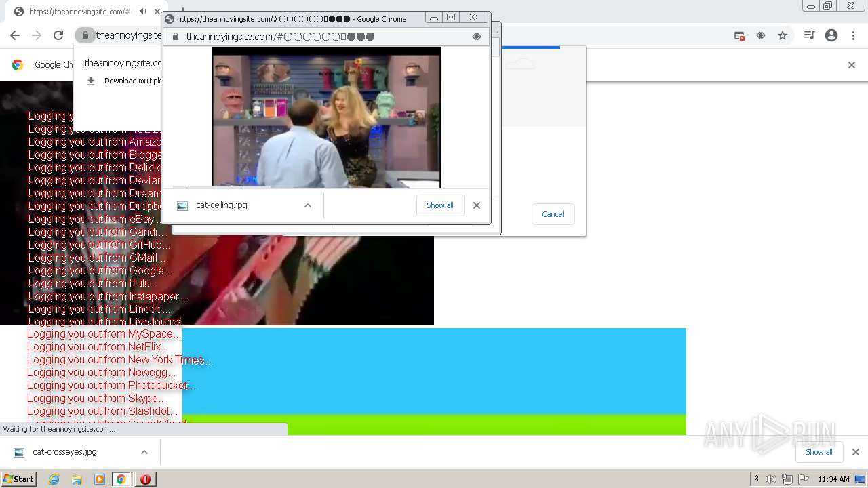This screenshot has width=868, height=488.
Task: Click the Action Center flag tray icon
Action: [804, 479]
